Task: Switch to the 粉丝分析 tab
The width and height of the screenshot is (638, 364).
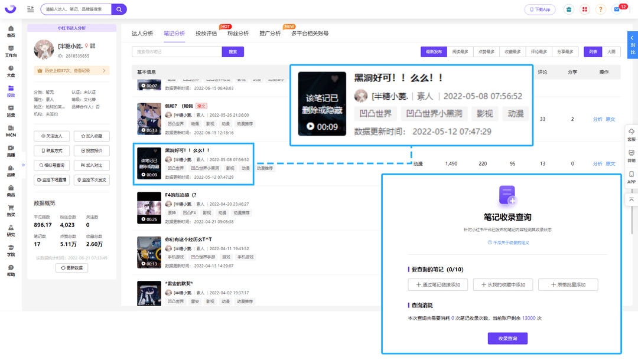Action: [x=238, y=33]
